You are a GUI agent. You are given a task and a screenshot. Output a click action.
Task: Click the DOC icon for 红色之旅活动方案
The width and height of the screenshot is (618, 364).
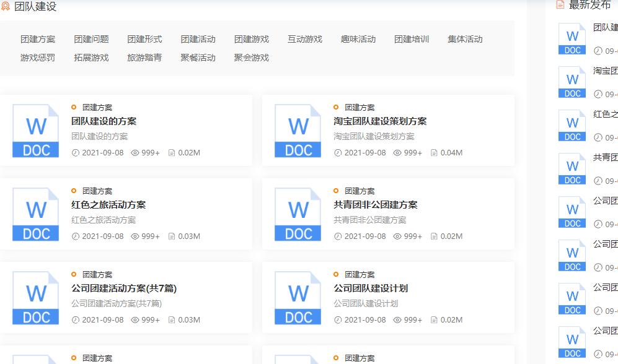[35, 214]
